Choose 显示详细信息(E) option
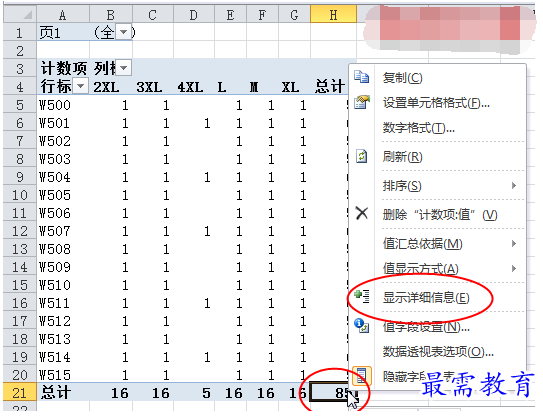This screenshot has height=416, width=543. [426, 298]
